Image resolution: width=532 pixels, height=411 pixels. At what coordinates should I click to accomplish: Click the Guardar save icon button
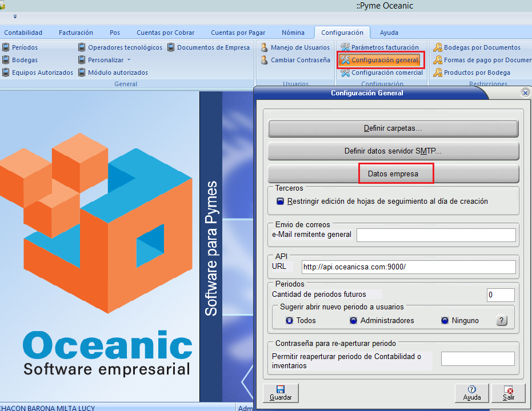coord(281,393)
